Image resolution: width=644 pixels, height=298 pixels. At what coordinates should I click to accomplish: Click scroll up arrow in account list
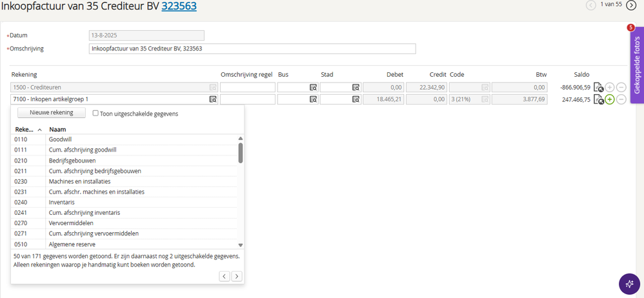tap(240, 138)
